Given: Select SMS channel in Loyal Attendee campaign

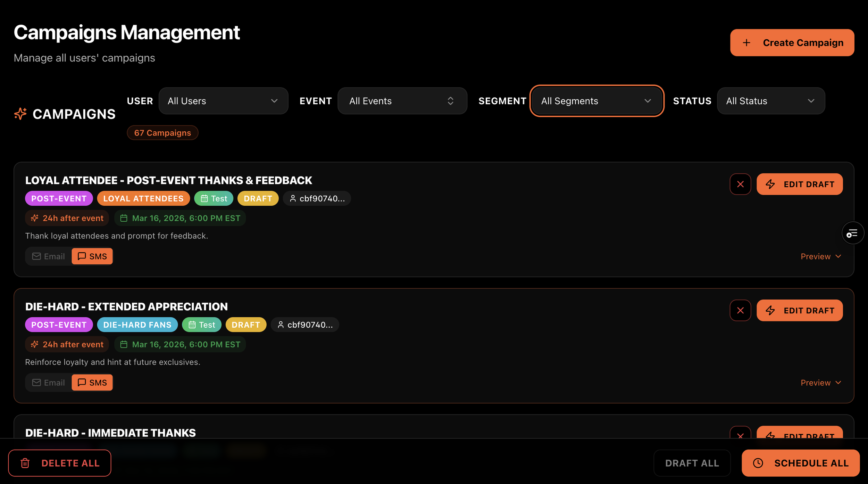Looking at the screenshot, I should (92, 256).
